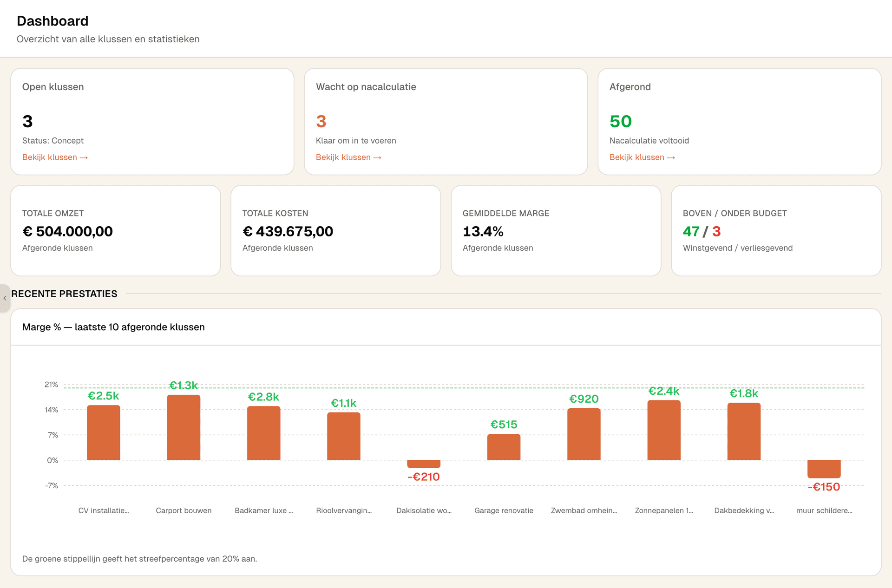Click the 'muur schildere...' axis label
Viewport: 892px width, 588px height.
824,510
